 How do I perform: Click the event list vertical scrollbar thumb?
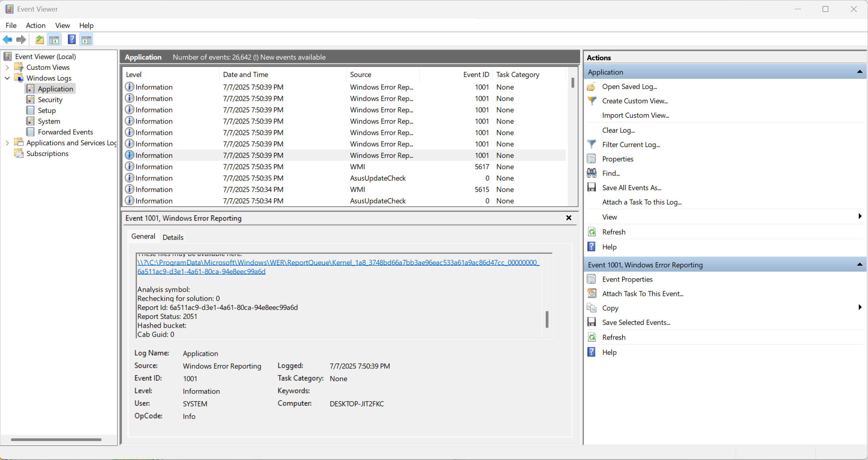pyautogui.click(x=573, y=83)
